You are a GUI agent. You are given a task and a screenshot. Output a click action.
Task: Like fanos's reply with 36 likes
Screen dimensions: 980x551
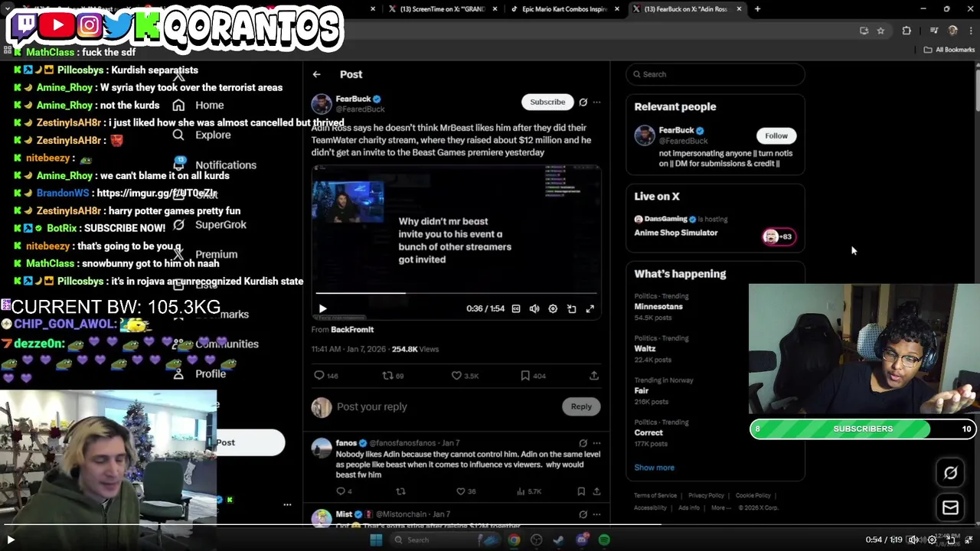467,491
